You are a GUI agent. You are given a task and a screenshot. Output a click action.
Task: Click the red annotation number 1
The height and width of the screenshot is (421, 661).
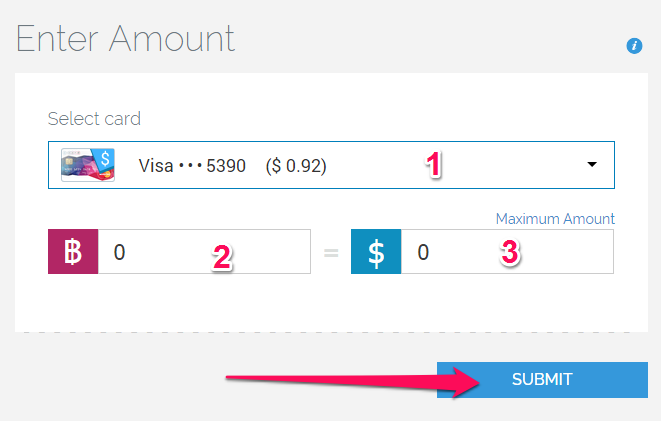433,164
